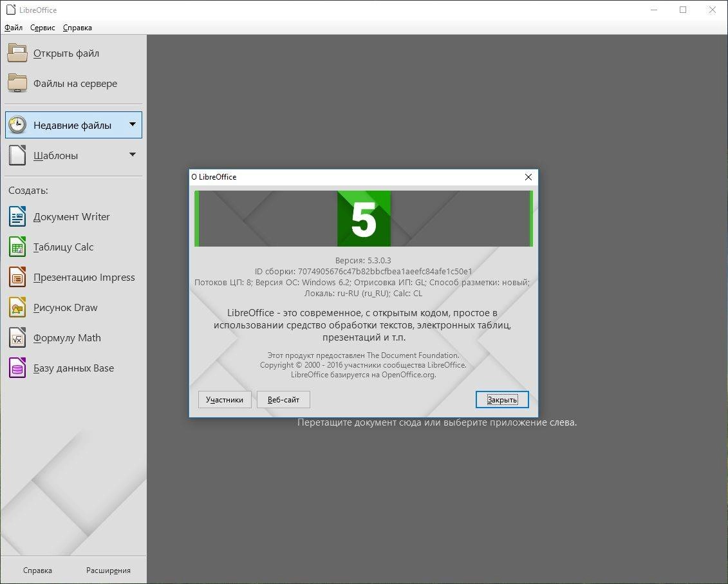This screenshot has width=728, height=584.
Task: Create a new Документ Writer
Action: [x=71, y=216]
